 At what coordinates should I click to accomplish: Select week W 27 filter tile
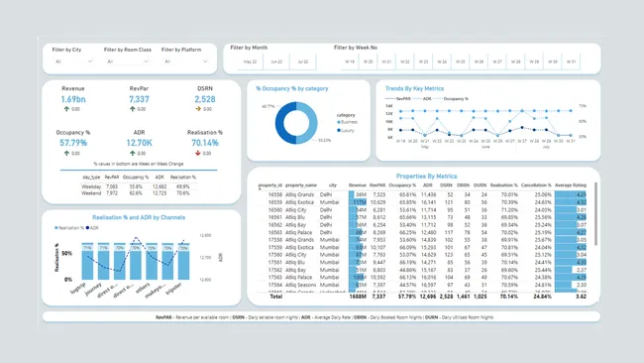click(x=497, y=61)
